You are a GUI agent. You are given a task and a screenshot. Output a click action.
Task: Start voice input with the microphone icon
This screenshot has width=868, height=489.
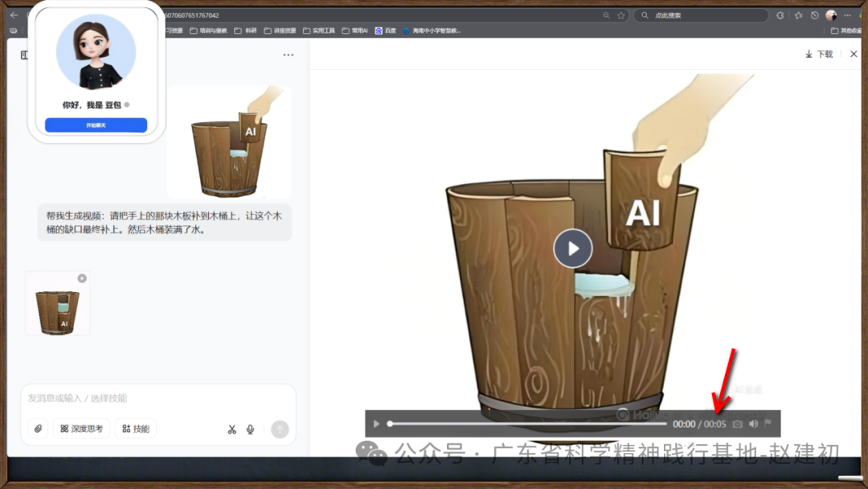click(251, 429)
